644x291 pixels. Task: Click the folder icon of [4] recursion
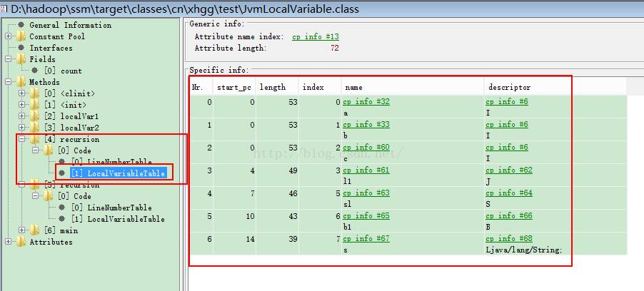pyautogui.click(x=35, y=139)
